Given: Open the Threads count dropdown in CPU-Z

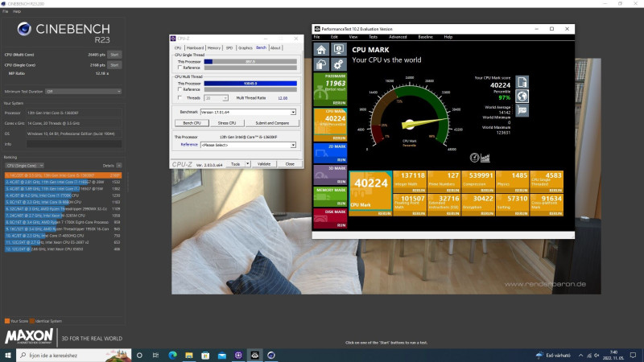Looking at the screenshot, I should coord(216,98).
